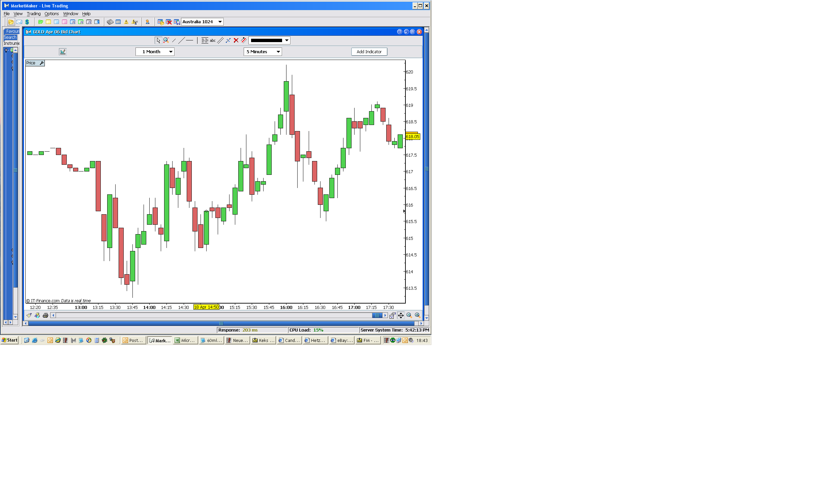Screen dimensions: 821x504
Task: Expand the Australia 1024 workspace dropdown
Action: (220, 22)
